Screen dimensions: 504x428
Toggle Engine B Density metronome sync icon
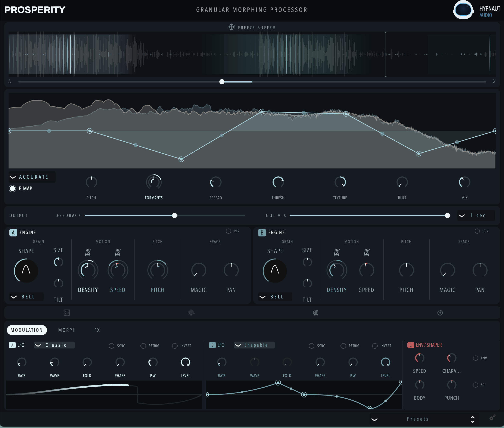pos(337,252)
